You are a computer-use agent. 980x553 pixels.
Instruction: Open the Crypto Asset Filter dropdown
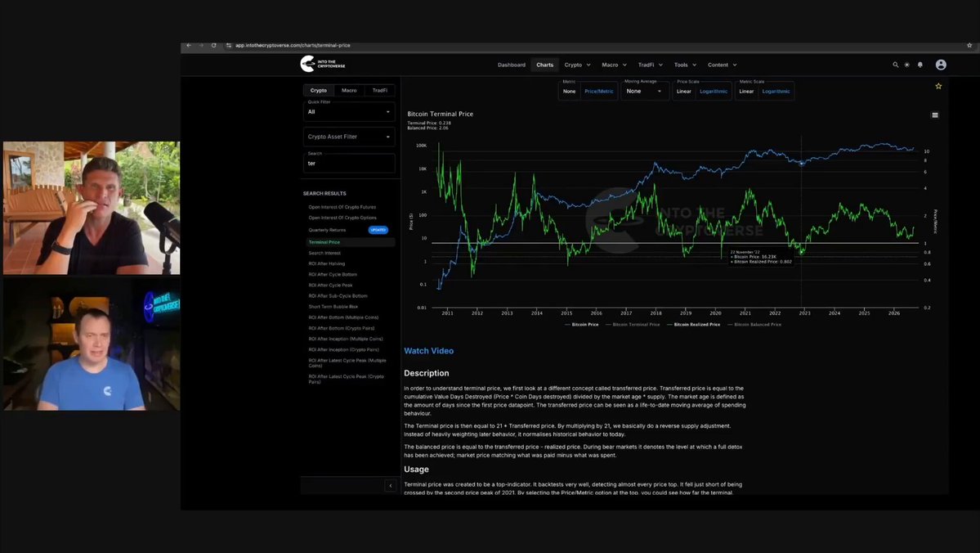coord(349,137)
